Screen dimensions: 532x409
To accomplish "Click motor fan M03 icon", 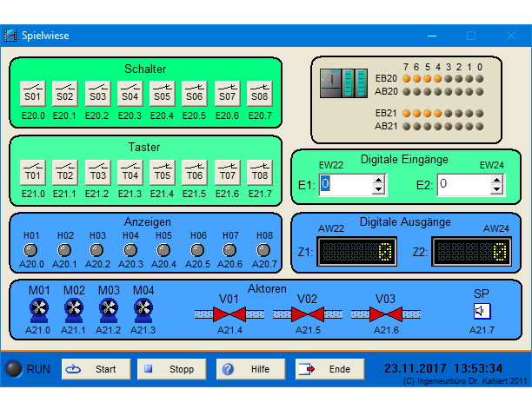I will [x=109, y=310].
